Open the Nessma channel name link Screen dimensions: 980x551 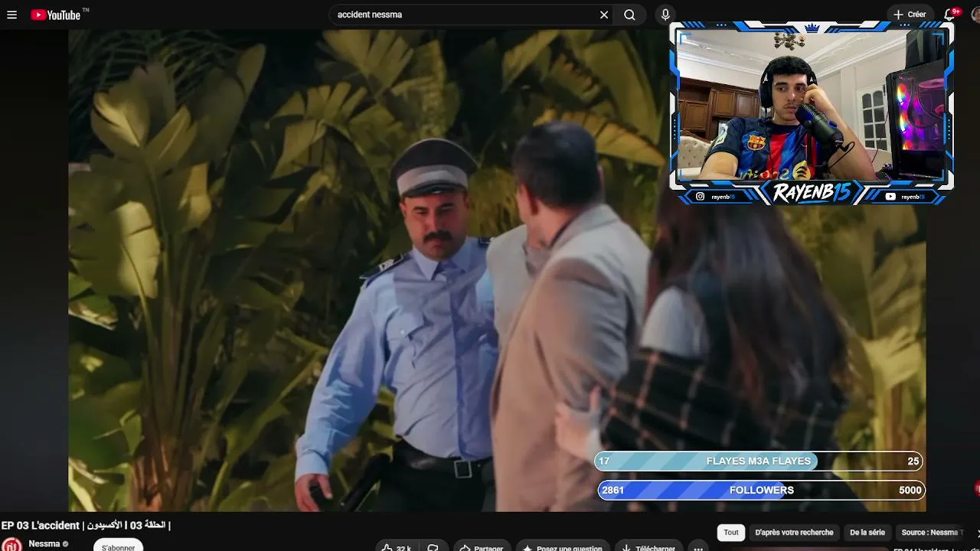pyautogui.click(x=44, y=544)
